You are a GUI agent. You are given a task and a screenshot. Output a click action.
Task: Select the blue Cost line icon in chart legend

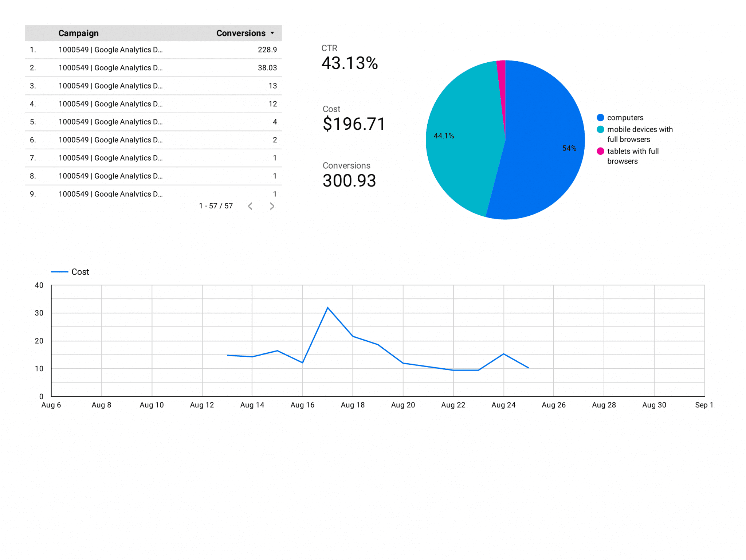[x=59, y=271]
